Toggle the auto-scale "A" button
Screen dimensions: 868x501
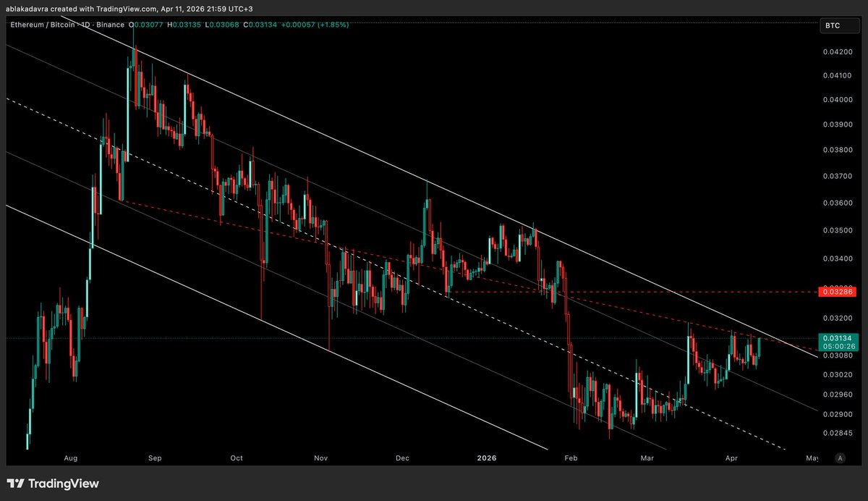839,458
